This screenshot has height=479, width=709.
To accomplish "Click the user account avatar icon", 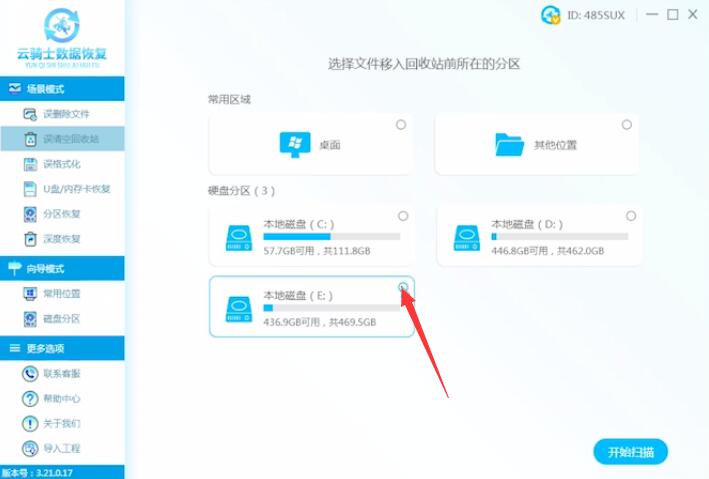I will tap(550, 15).
